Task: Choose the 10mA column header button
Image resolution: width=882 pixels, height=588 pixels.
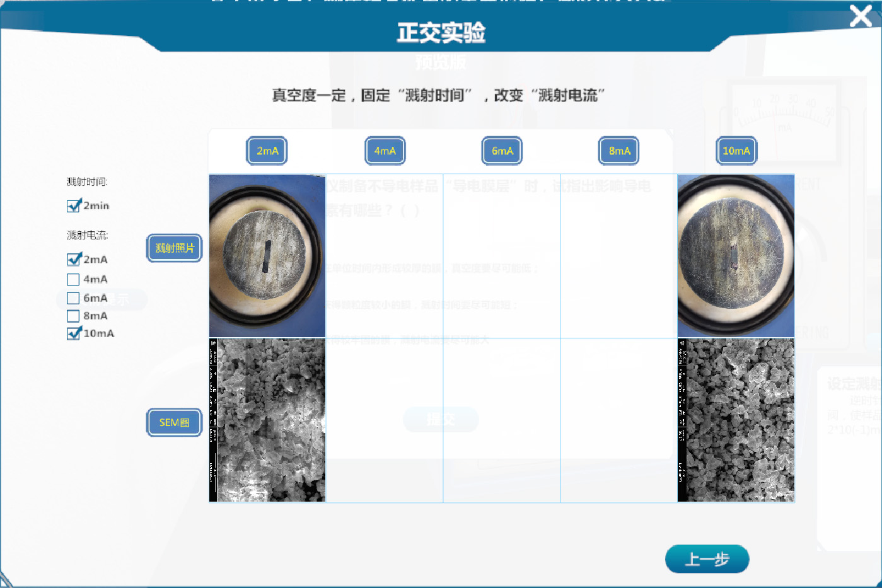Action: point(736,151)
